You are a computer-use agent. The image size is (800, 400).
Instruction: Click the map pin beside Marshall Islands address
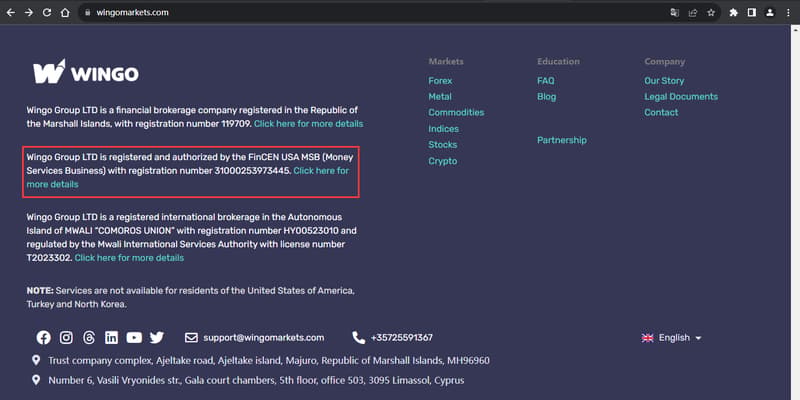point(36,360)
